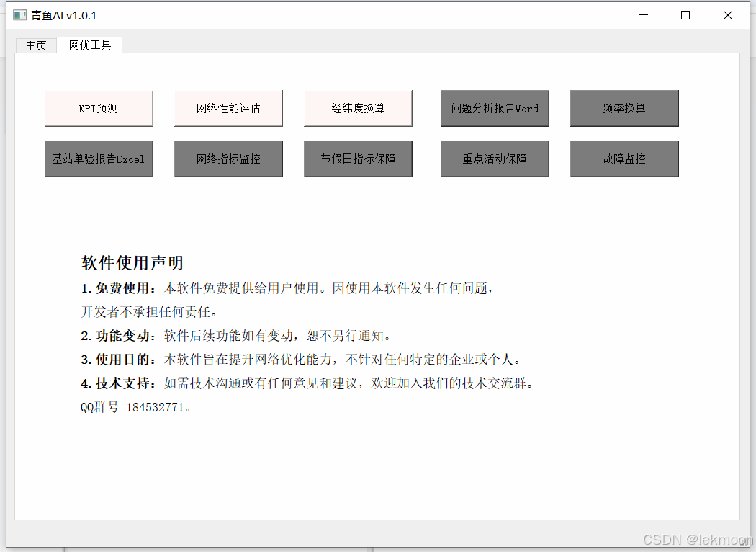This screenshot has width=756, height=552.
Task: Click the 开发者不承担任何责任 line
Action: pyautogui.click(x=149, y=312)
